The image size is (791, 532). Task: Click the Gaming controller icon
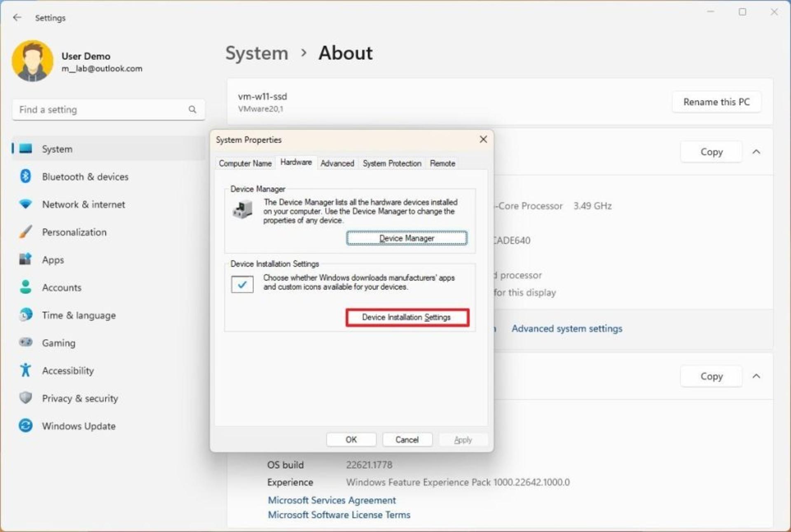point(26,342)
